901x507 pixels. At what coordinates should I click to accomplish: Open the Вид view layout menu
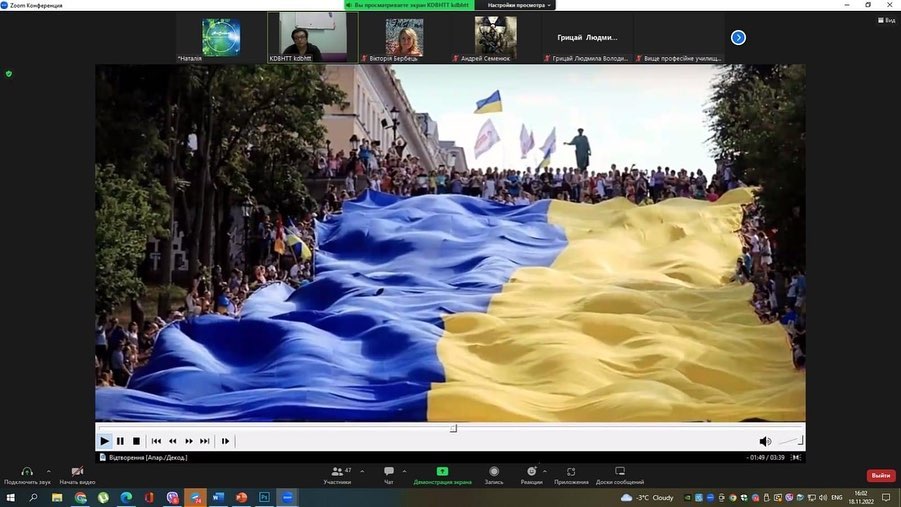point(886,20)
